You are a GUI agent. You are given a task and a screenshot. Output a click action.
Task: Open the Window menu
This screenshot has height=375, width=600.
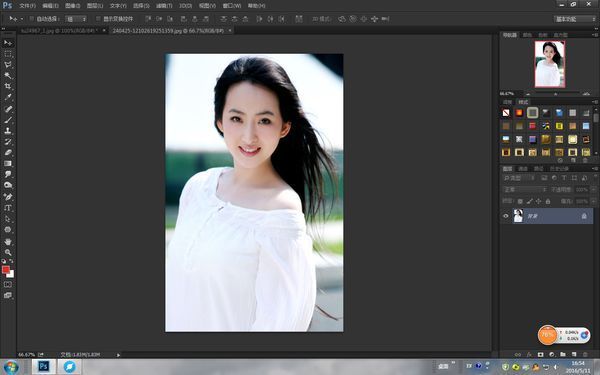(232, 6)
